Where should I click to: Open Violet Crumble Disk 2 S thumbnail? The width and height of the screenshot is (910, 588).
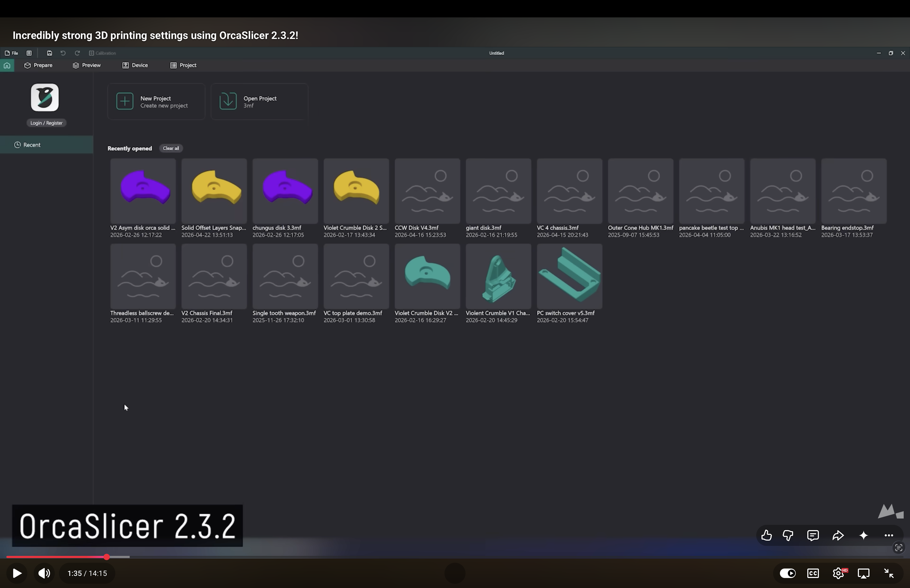pyautogui.click(x=356, y=191)
